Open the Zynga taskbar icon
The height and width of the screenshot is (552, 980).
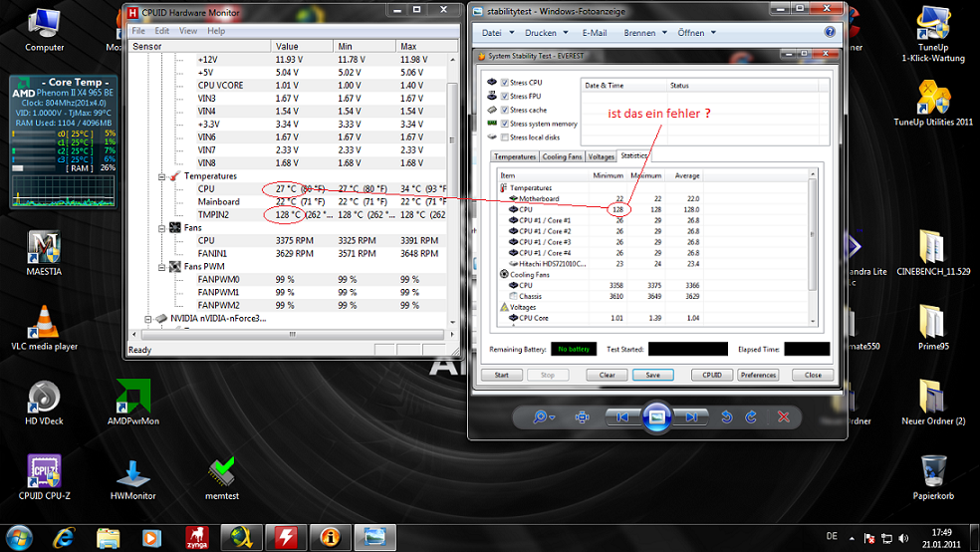click(197, 538)
